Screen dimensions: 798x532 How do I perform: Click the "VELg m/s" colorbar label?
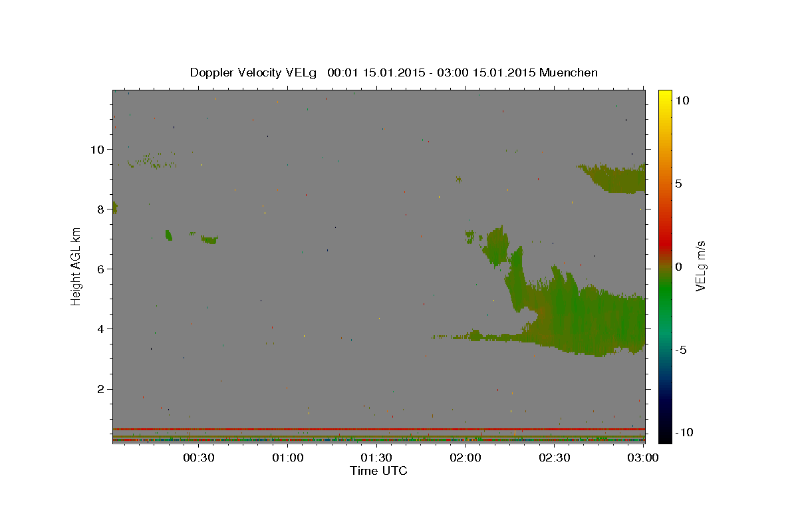click(700, 266)
